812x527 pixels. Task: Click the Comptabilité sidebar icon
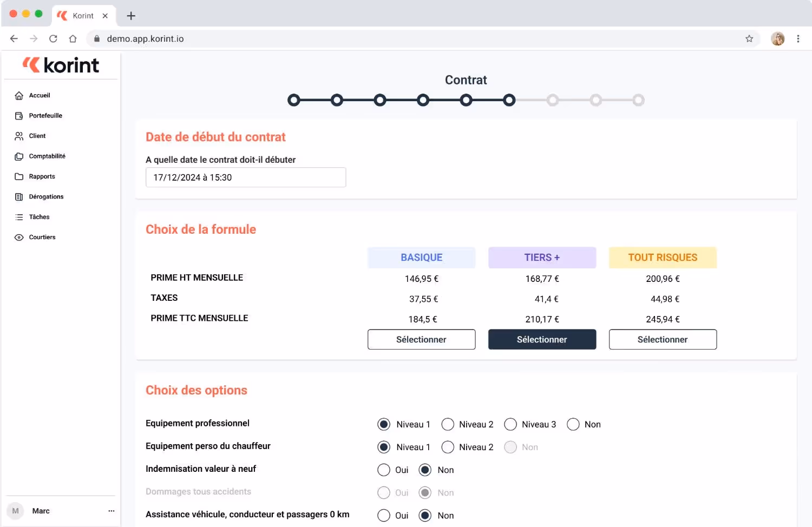[19, 156]
